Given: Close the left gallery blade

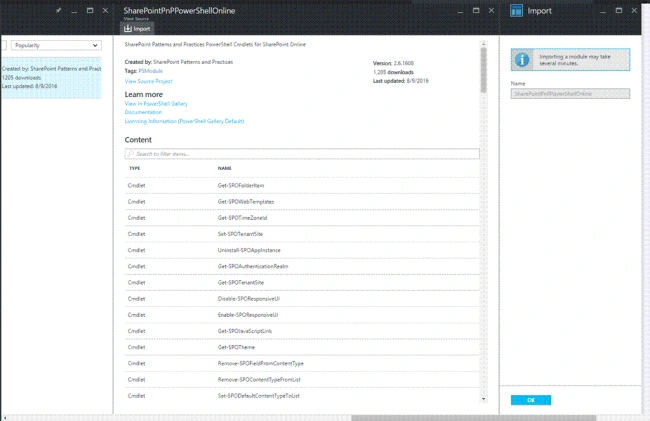Looking at the screenshot, I should tap(105, 10).
